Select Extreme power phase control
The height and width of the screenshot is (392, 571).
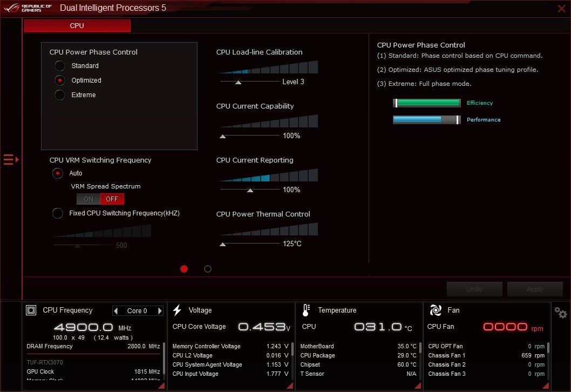60,95
